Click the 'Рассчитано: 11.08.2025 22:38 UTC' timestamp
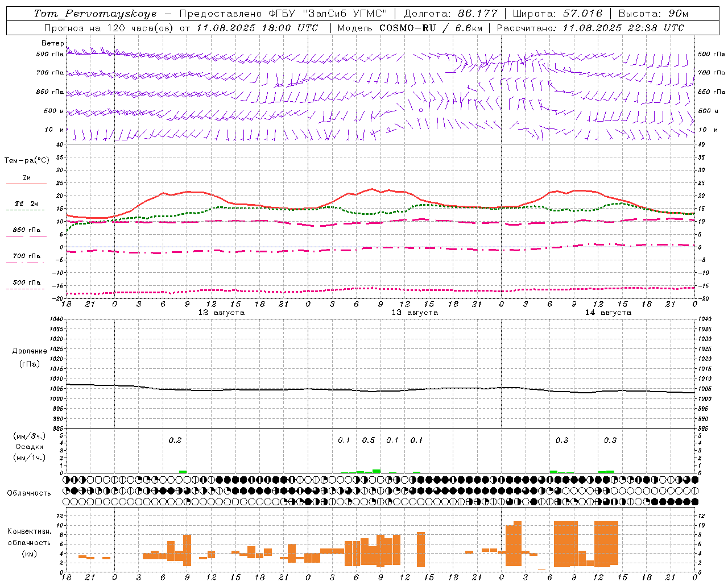The image size is (728, 582). click(x=590, y=28)
